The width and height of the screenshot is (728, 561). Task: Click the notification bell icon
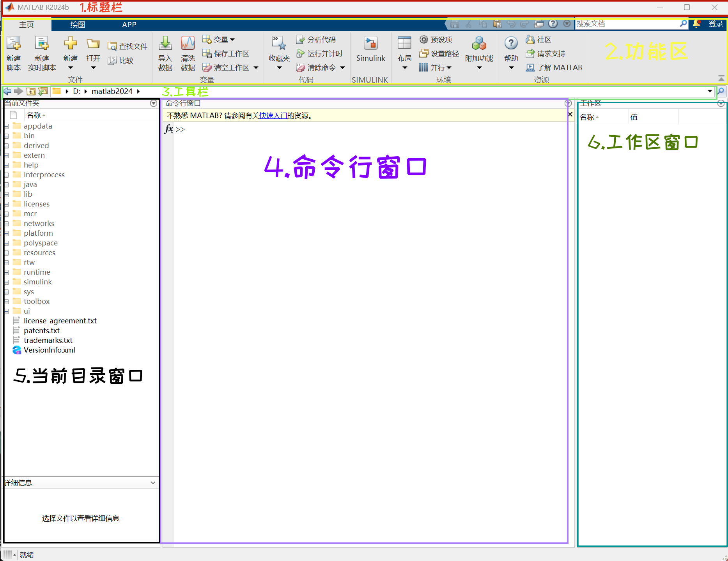[x=697, y=24]
